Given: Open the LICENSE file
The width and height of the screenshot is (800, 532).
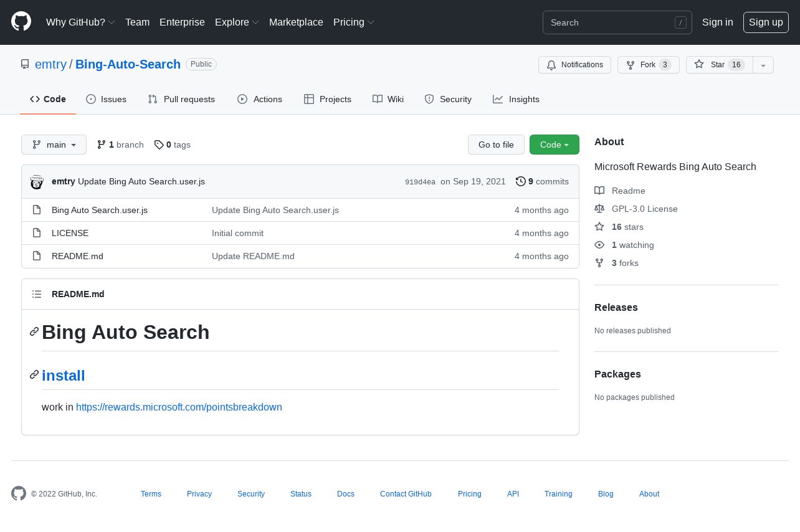Looking at the screenshot, I should [70, 233].
